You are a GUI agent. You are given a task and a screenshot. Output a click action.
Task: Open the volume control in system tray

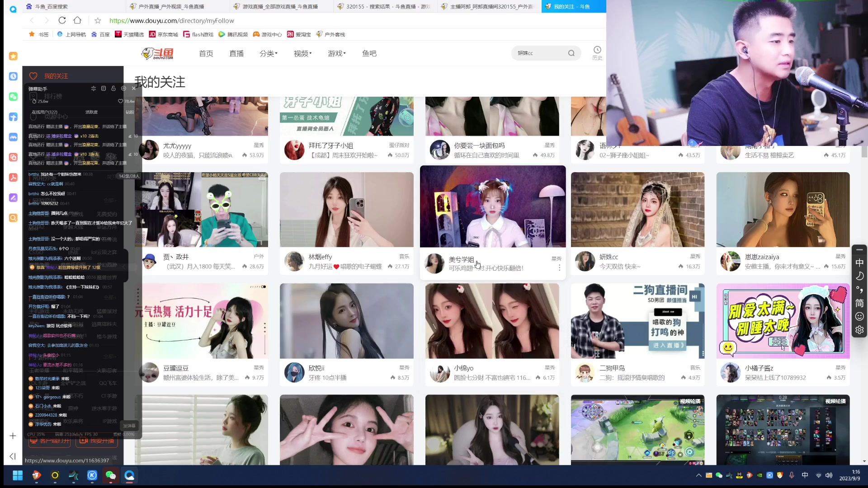pyautogui.click(x=829, y=475)
